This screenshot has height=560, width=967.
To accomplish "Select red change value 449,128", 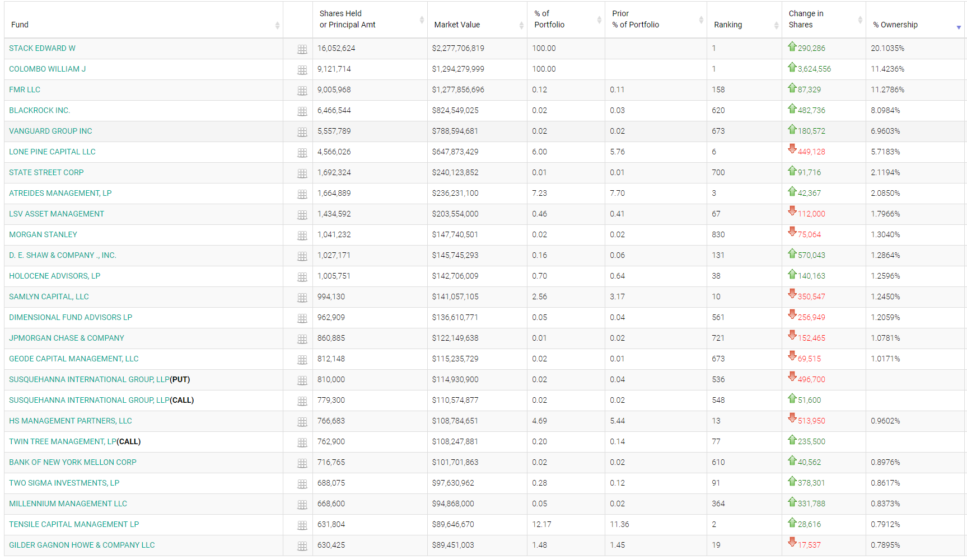I will (811, 152).
